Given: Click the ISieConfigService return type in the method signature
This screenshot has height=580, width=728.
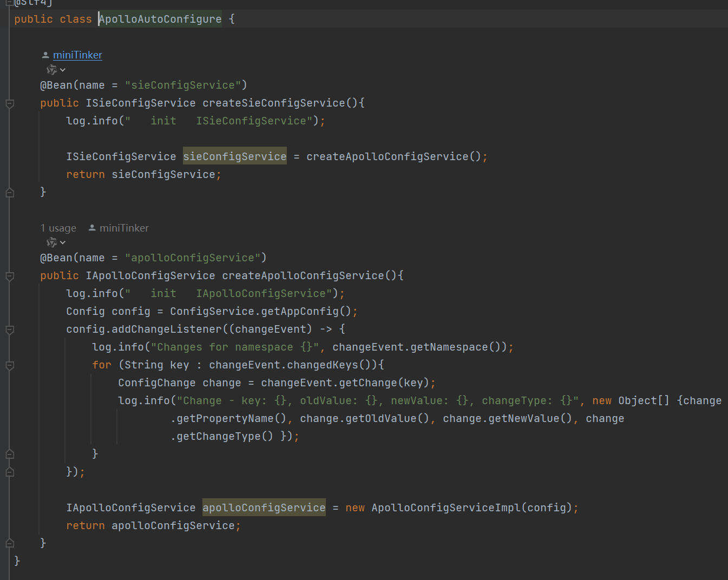Looking at the screenshot, I should click(x=141, y=103).
